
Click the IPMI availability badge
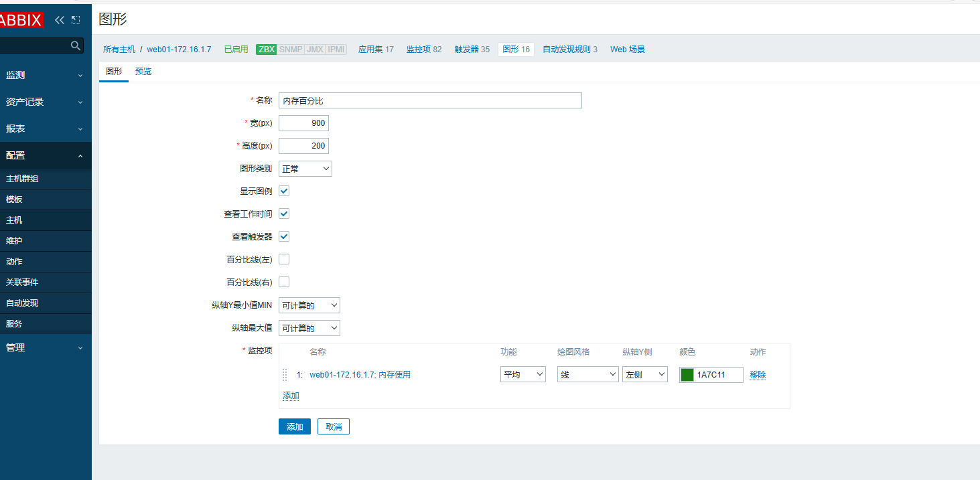click(x=336, y=50)
